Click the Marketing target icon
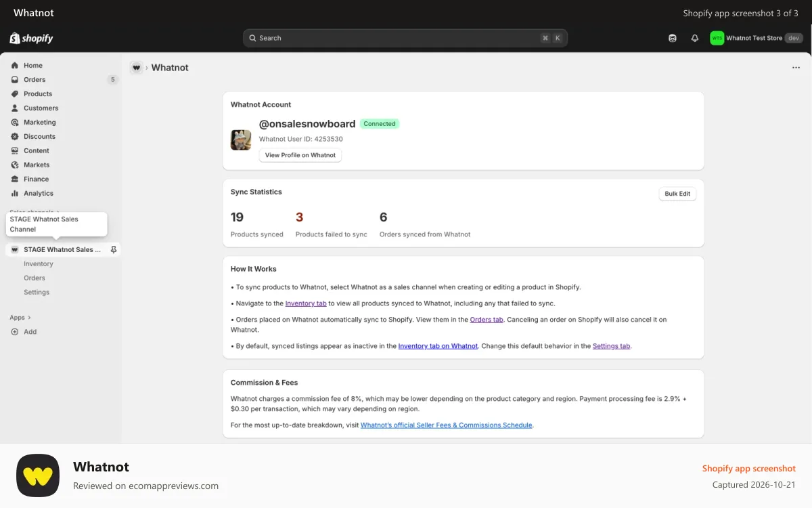The width and height of the screenshot is (812, 508). click(x=15, y=123)
